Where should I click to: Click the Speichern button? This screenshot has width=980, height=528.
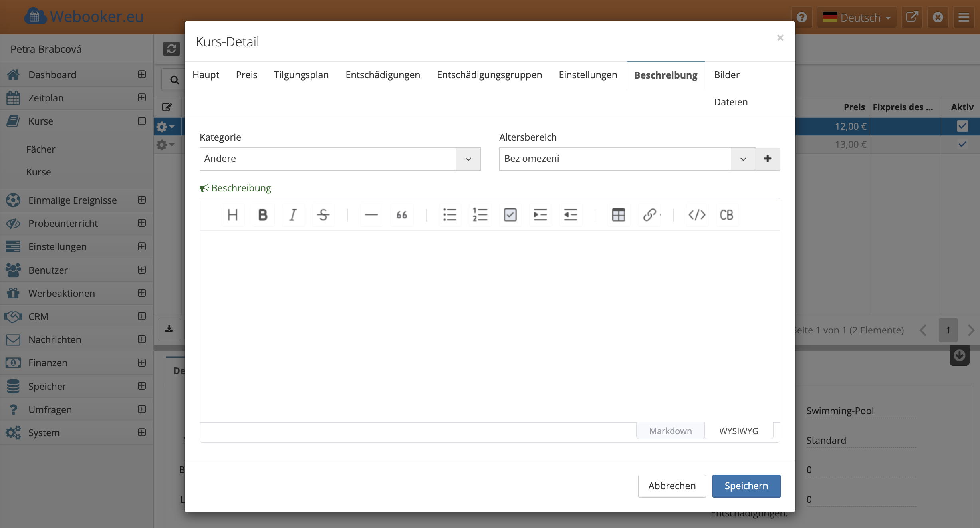[x=746, y=486]
